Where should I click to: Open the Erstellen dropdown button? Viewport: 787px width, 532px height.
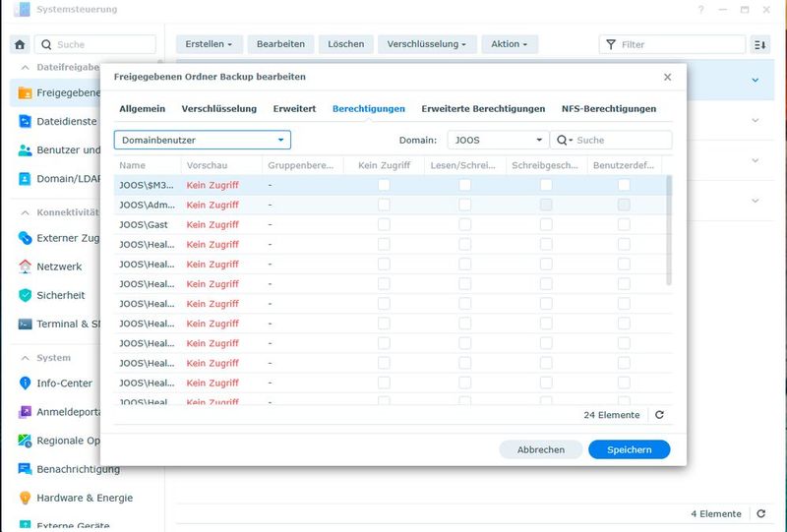coord(210,44)
